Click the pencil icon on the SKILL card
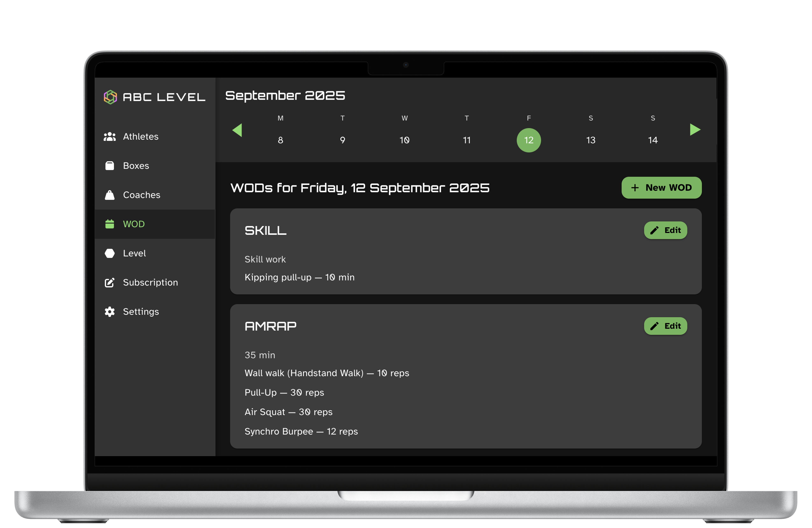The width and height of the screenshot is (812, 528). pos(654,230)
